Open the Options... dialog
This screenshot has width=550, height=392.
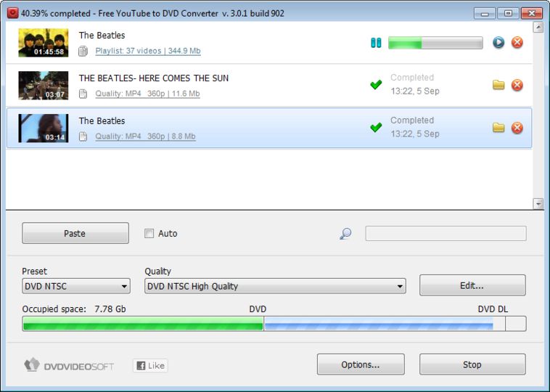(x=361, y=364)
